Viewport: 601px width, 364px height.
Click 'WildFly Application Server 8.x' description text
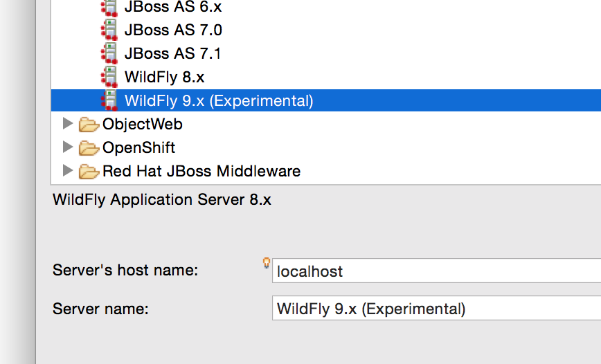click(x=162, y=199)
